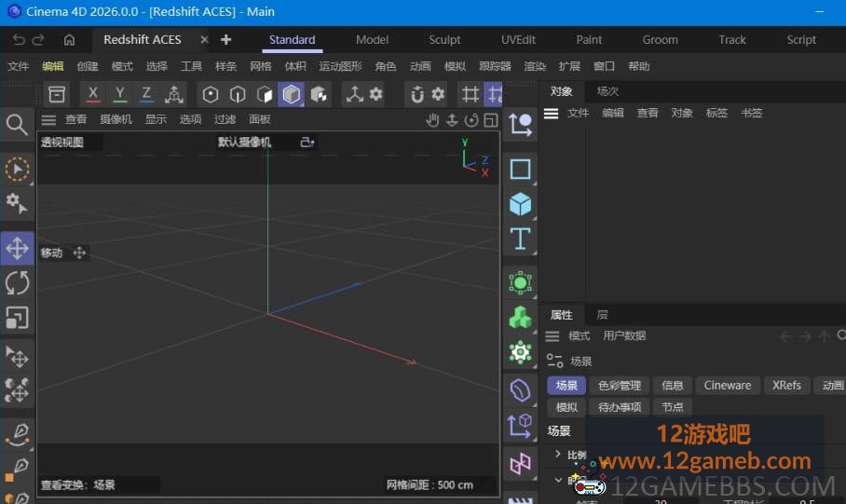
Task: Open the 对象 manager tab
Action: 561,91
